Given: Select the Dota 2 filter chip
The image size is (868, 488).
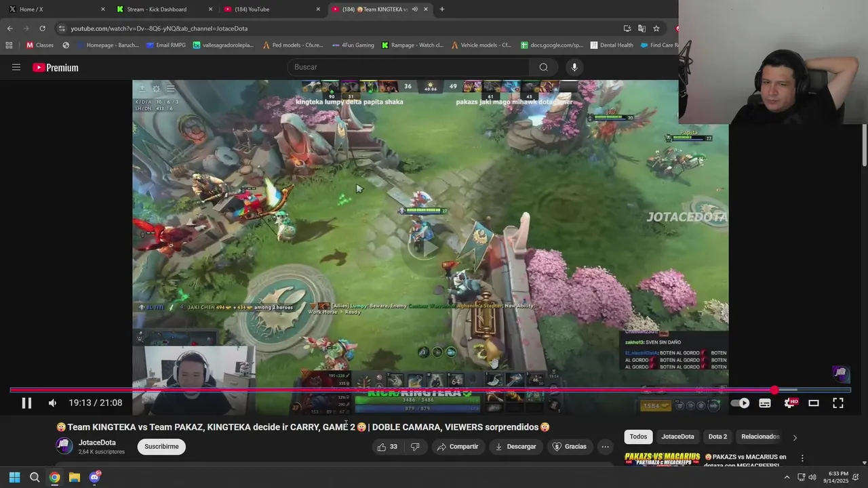Looking at the screenshot, I should pos(717,436).
